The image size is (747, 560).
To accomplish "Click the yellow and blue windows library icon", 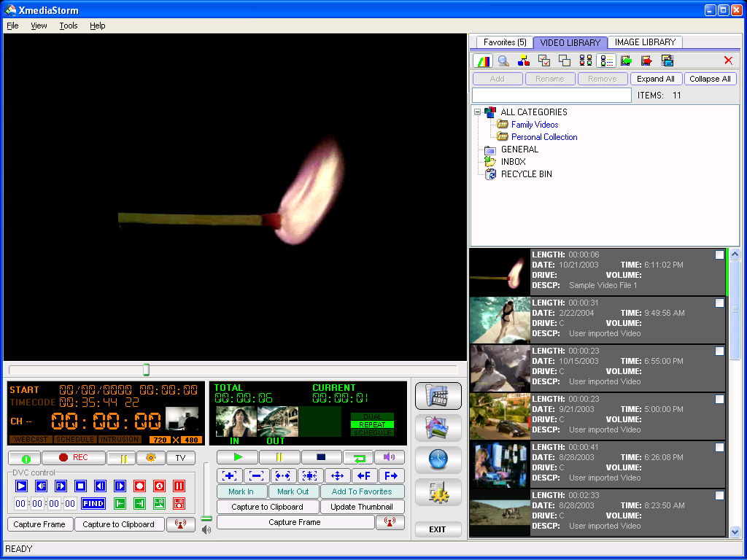I will pos(667,61).
